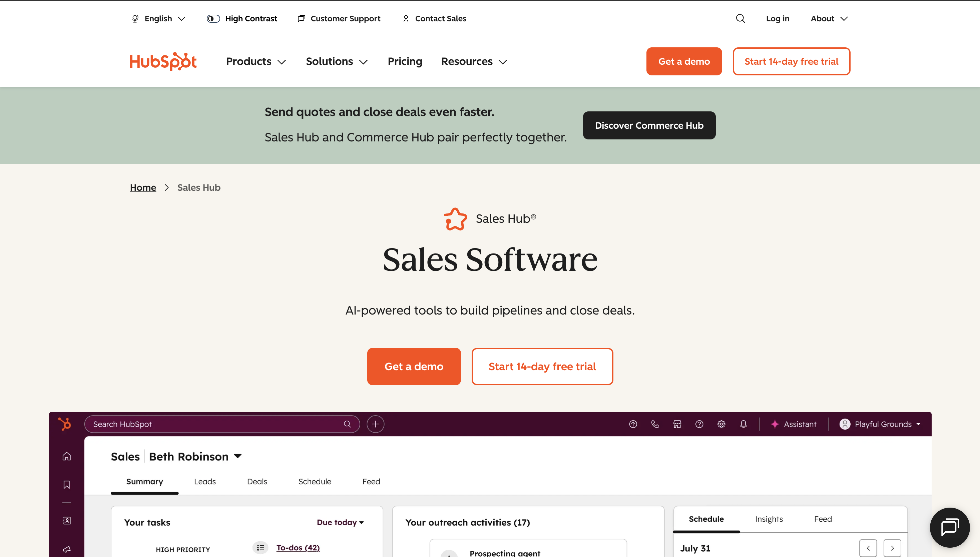The width and height of the screenshot is (980, 557).
Task: Click the phone calling icon in app toolbar
Action: (655, 424)
